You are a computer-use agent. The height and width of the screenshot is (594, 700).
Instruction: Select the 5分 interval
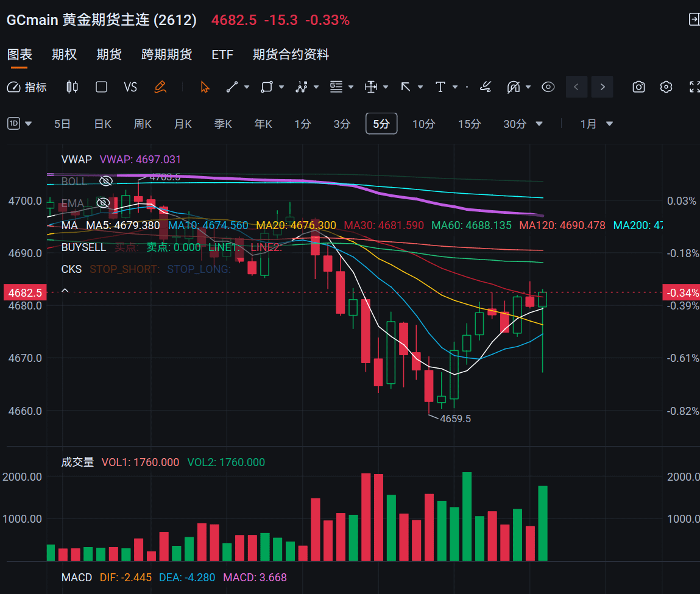click(381, 124)
